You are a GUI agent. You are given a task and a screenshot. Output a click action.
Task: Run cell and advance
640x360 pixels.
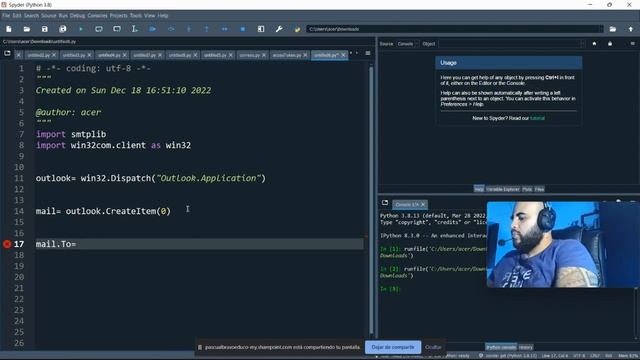coord(117,29)
